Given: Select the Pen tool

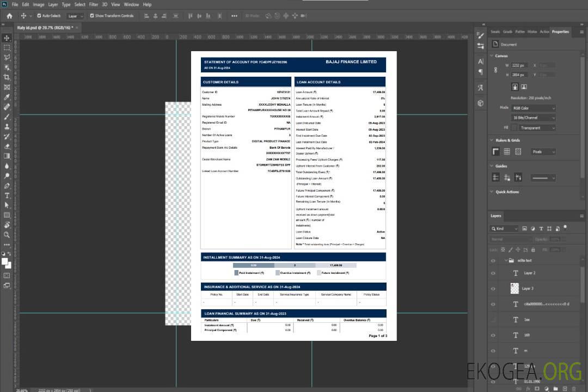Looking at the screenshot, I should click(7, 186).
